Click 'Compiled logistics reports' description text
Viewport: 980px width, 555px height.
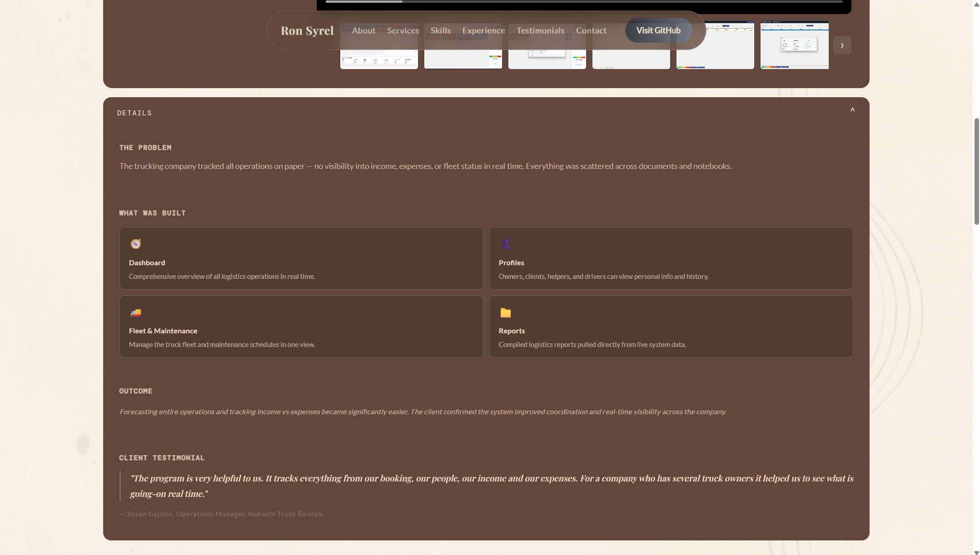coord(592,344)
